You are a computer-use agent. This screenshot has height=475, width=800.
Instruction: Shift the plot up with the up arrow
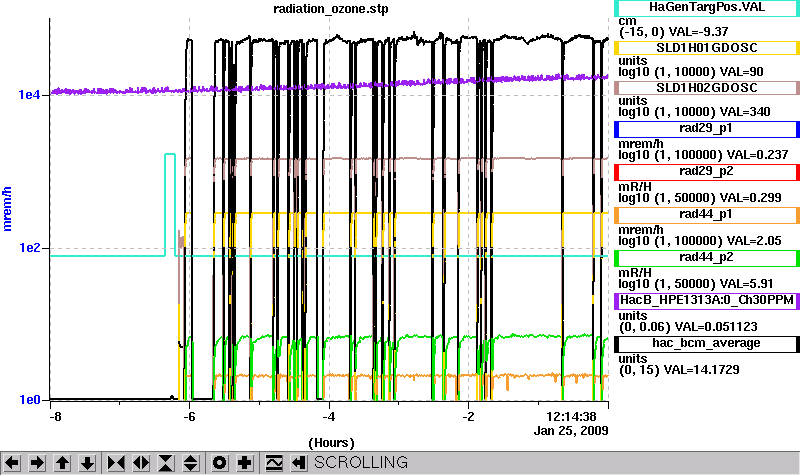pyautogui.click(x=62, y=463)
